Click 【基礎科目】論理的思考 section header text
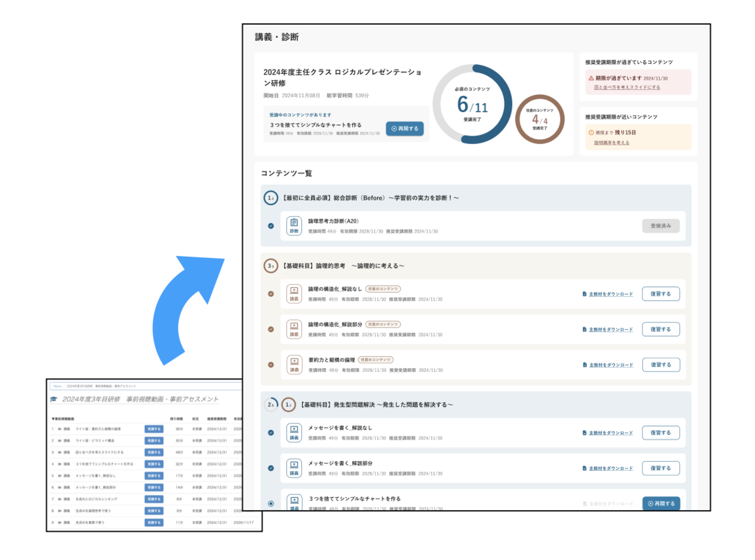 click(x=344, y=266)
